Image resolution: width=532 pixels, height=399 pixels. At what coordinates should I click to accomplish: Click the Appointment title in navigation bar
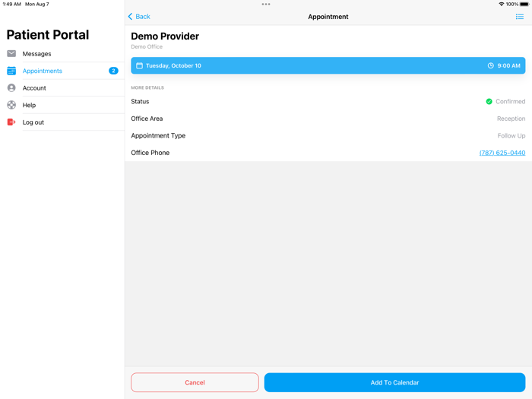(328, 17)
